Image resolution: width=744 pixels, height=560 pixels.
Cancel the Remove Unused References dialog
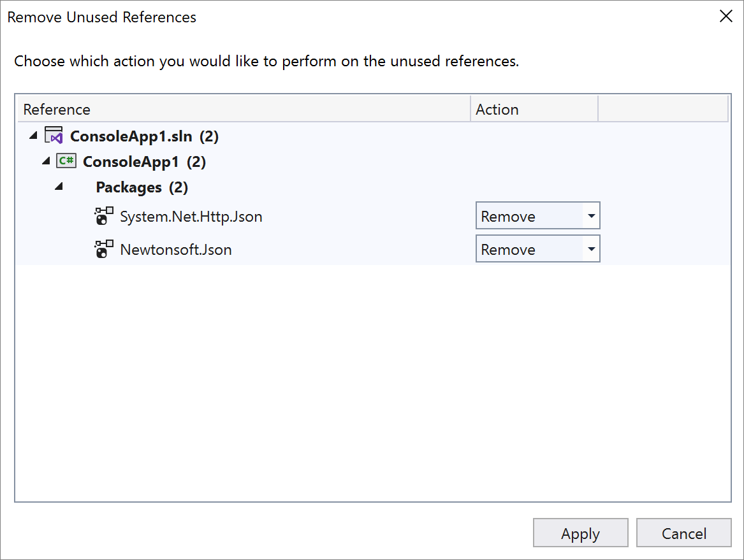click(x=683, y=533)
